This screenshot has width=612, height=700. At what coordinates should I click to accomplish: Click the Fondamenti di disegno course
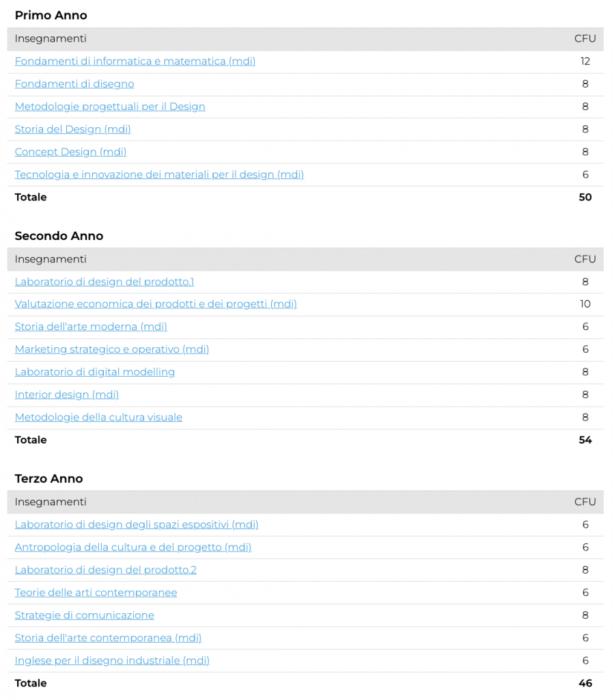click(74, 84)
